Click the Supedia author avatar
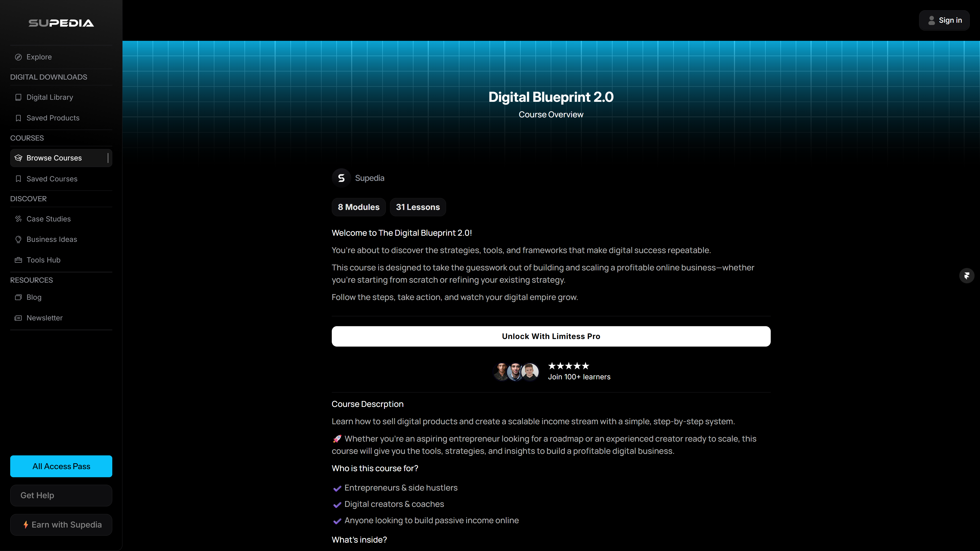980x551 pixels. (341, 178)
